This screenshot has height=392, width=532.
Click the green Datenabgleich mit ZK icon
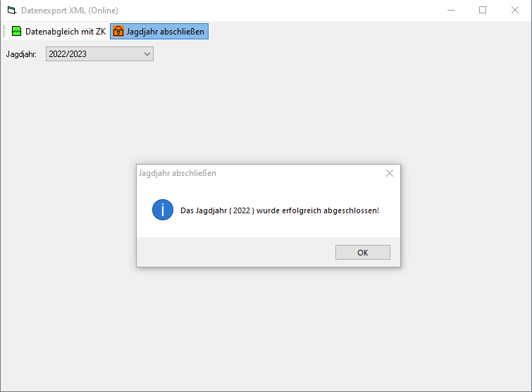tap(17, 32)
